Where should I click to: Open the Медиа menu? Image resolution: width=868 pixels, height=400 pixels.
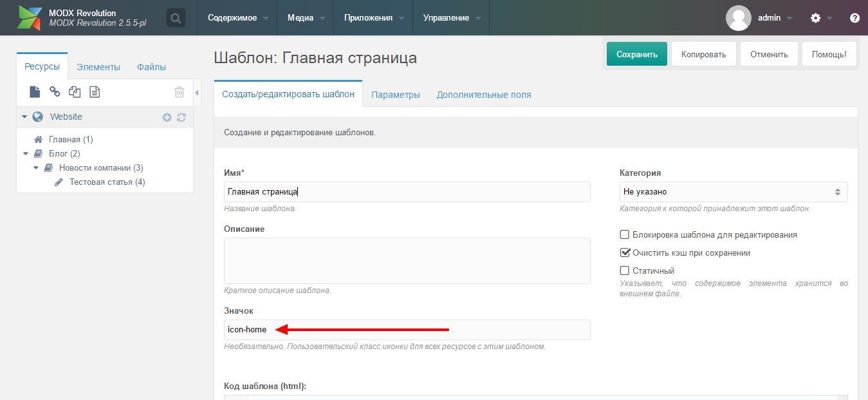pyautogui.click(x=306, y=18)
